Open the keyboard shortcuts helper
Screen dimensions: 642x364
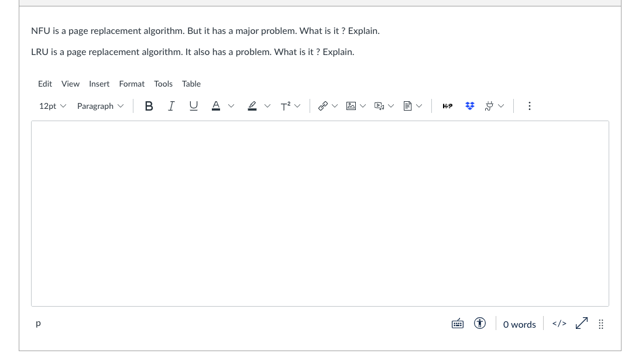457,323
